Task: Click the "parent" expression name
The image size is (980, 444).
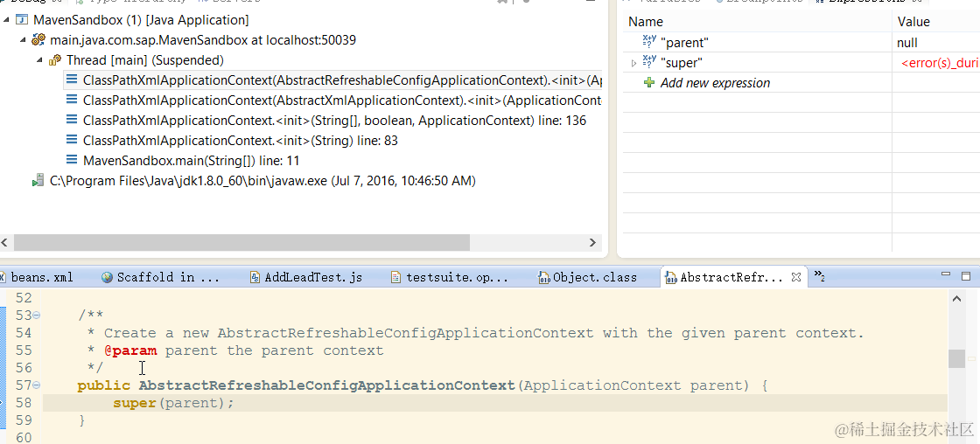Action: pos(684,43)
